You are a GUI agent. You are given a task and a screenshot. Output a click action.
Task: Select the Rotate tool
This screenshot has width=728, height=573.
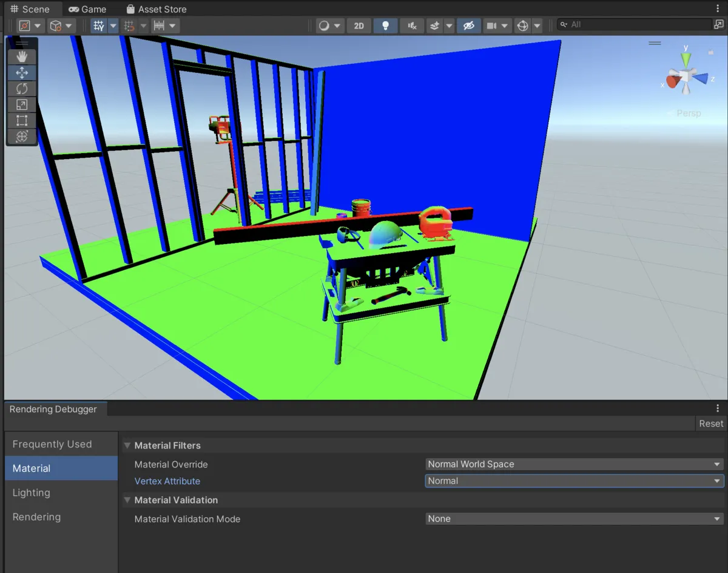click(x=22, y=89)
